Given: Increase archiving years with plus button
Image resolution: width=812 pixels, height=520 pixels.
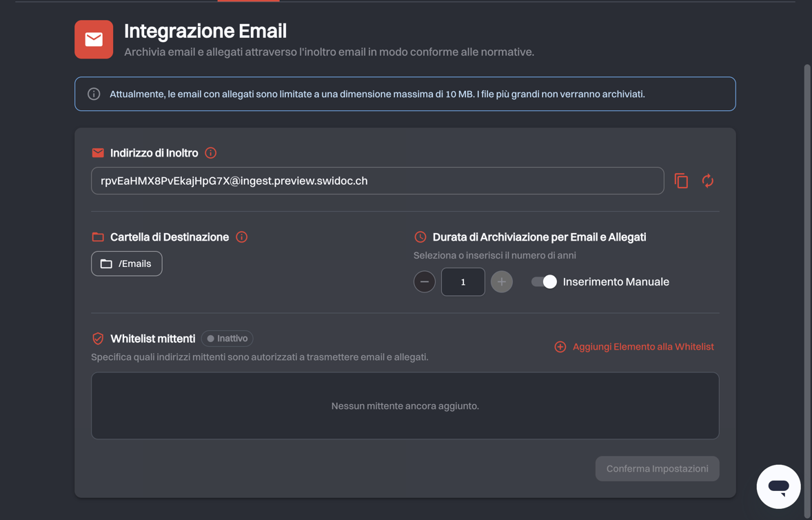Looking at the screenshot, I should pos(501,282).
